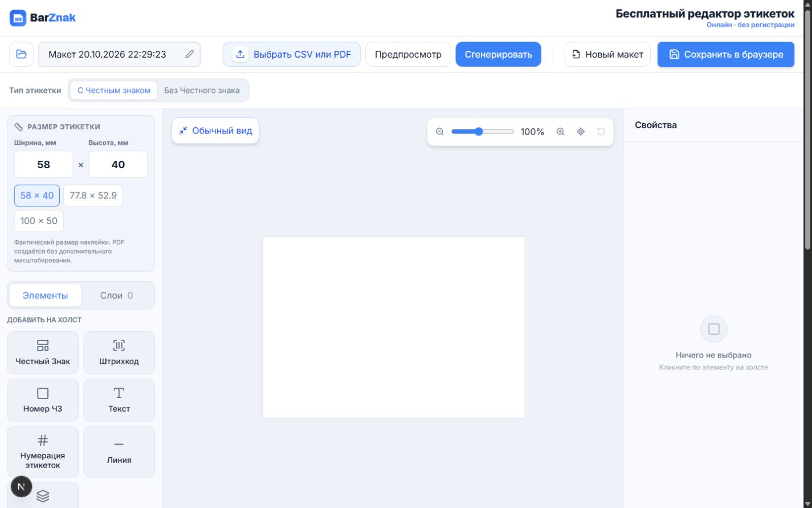Viewport: 812px width, 508px height.
Task: Click the zoom level slider
Action: pyautogui.click(x=483, y=132)
